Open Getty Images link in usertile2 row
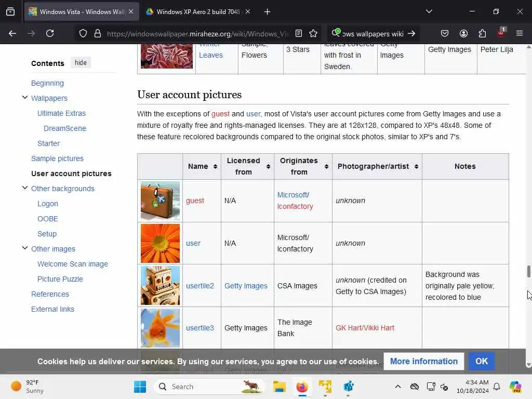 [x=246, y=286]
